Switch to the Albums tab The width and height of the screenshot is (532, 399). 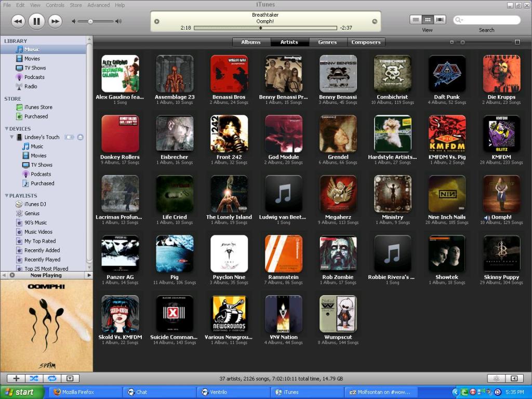pos(251,42)
